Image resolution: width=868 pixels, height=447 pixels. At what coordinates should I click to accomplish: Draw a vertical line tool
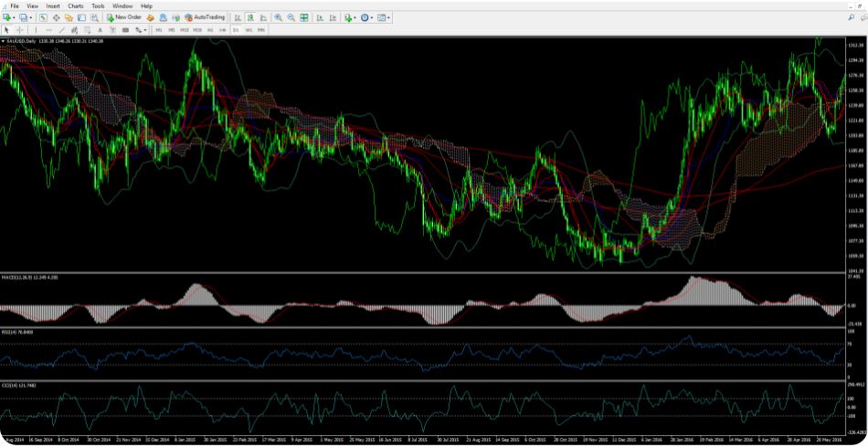click(36, 30)
